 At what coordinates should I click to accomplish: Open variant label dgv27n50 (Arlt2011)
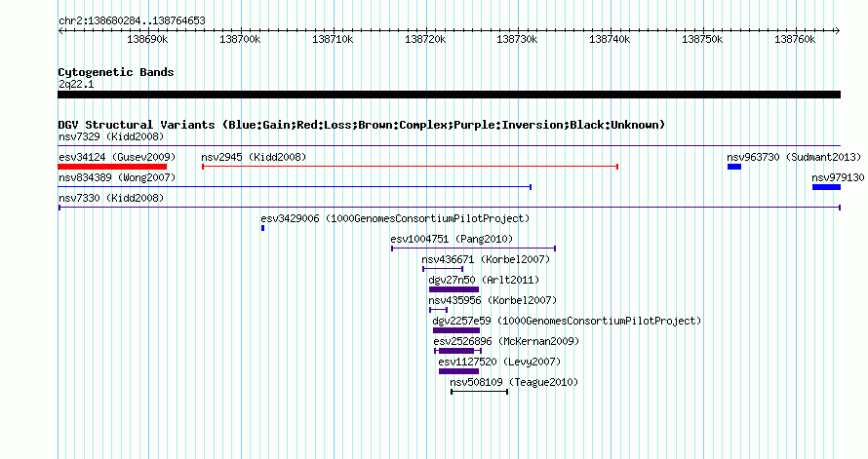pos(484,280)
